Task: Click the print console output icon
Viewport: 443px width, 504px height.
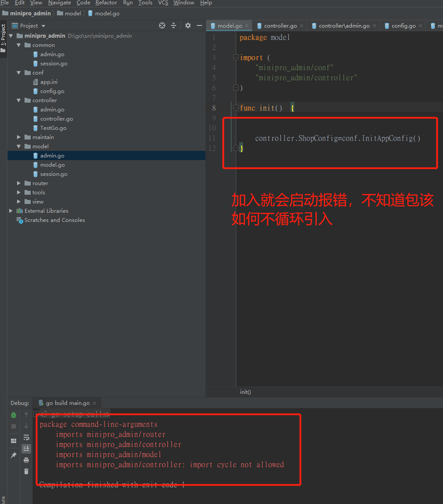Action: click(26, 460)
